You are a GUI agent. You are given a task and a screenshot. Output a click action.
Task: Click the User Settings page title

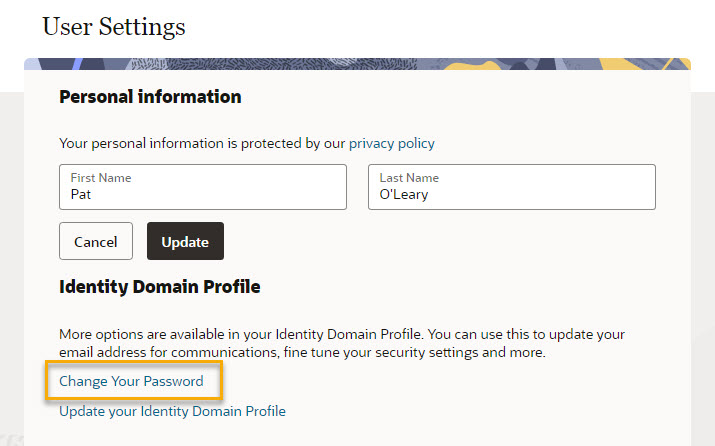click(x=114, y=26)
